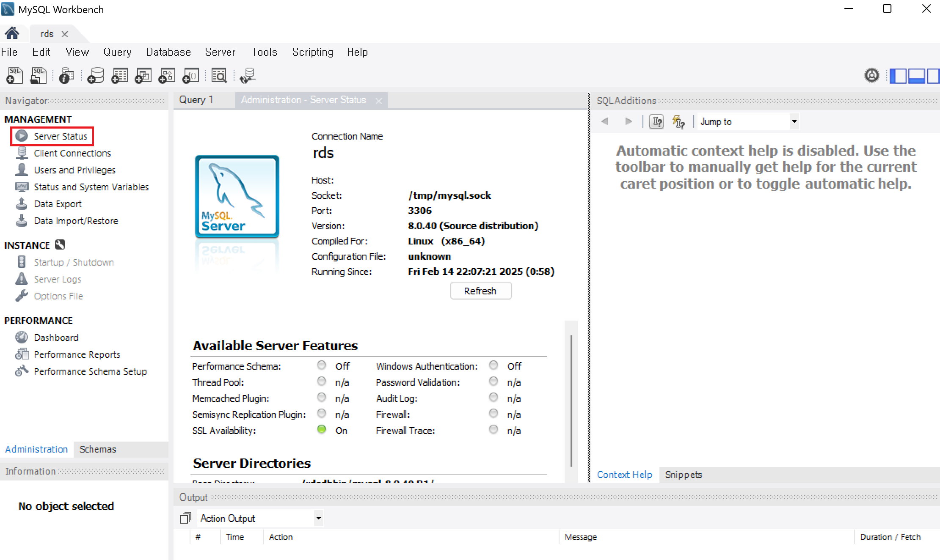Open the Jump to dropdown
Screen dimensions: 940x560
794,122
